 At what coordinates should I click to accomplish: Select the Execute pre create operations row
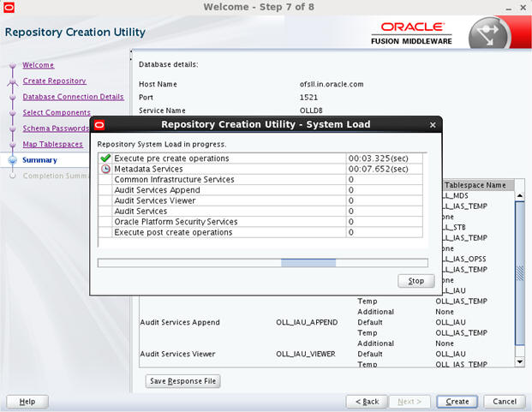tap(260, 158)
